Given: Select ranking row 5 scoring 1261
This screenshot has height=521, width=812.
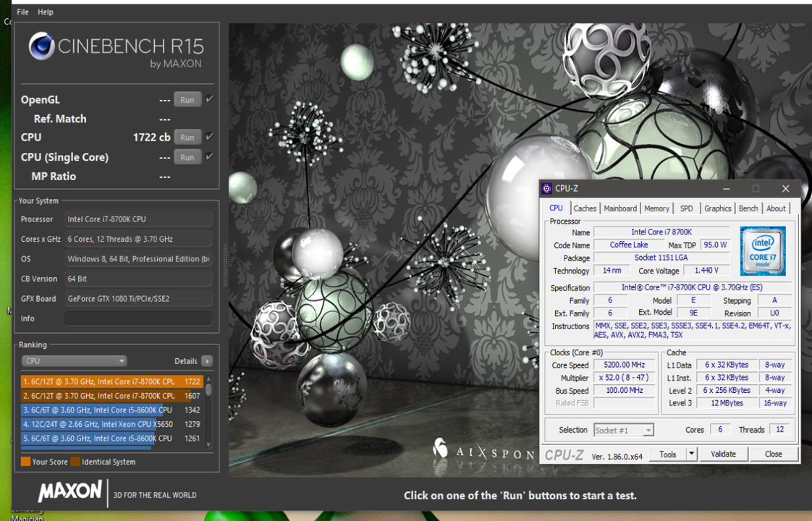Looking at the screenshot, I should pos(112,438).
